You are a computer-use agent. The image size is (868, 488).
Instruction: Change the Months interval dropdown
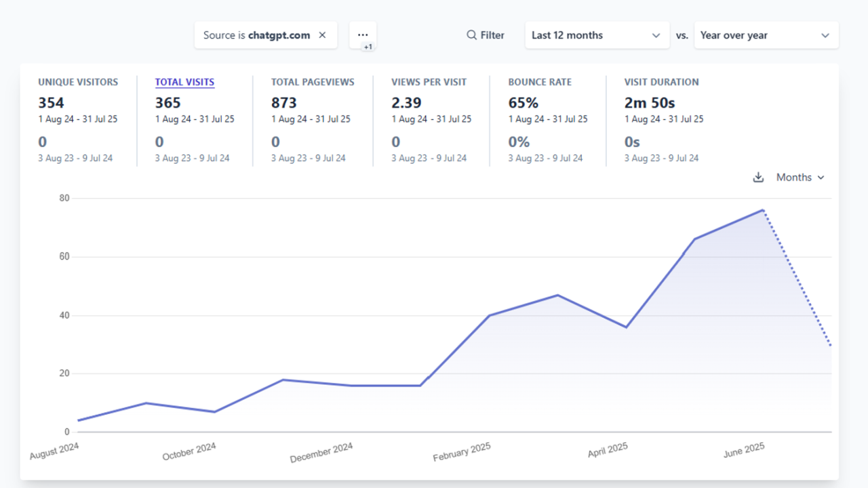tap(800, 178)
